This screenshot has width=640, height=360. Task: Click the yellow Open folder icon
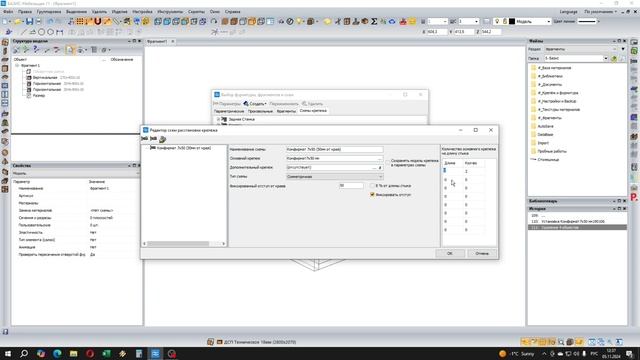click(x=18, y=21)
